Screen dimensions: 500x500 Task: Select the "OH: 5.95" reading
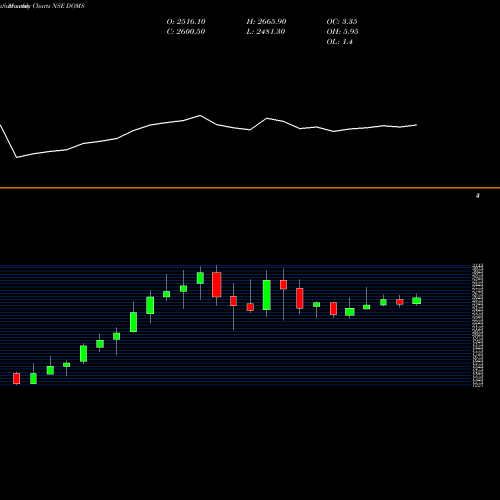(342, 32)
